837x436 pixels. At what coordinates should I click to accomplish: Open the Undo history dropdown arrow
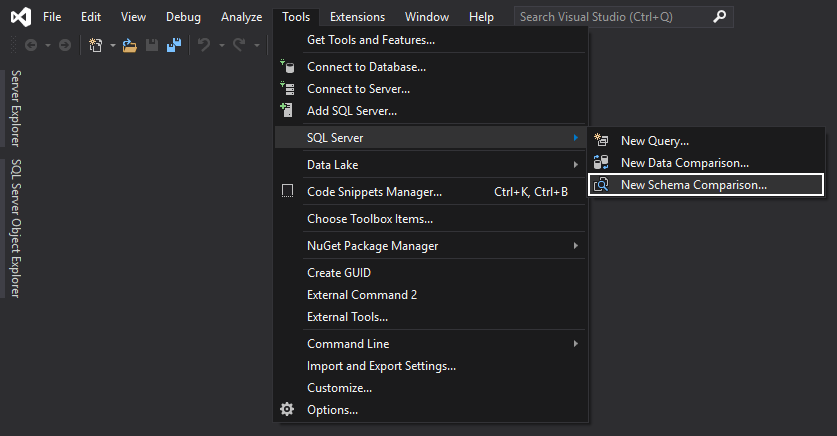point(222,45)
